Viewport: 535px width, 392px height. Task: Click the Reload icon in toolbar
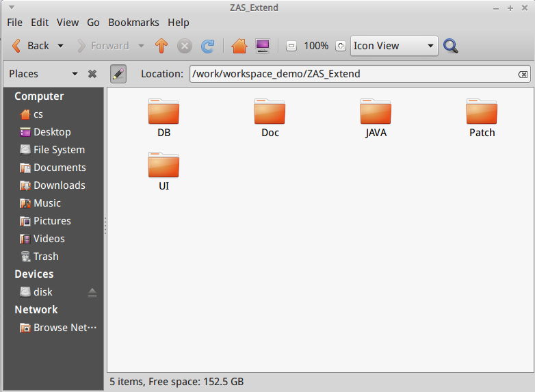(x=207, y=46)
